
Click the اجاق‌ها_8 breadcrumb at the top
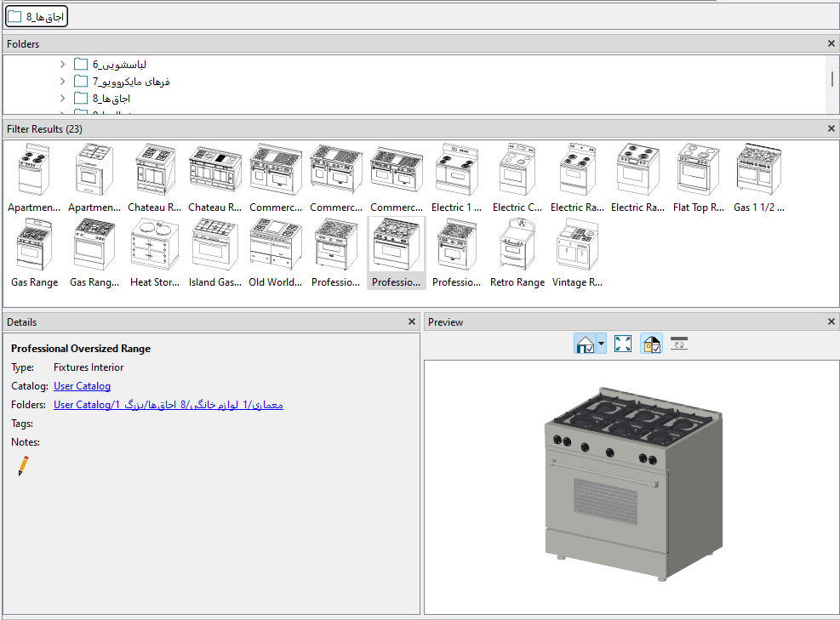tap(37, 16)
